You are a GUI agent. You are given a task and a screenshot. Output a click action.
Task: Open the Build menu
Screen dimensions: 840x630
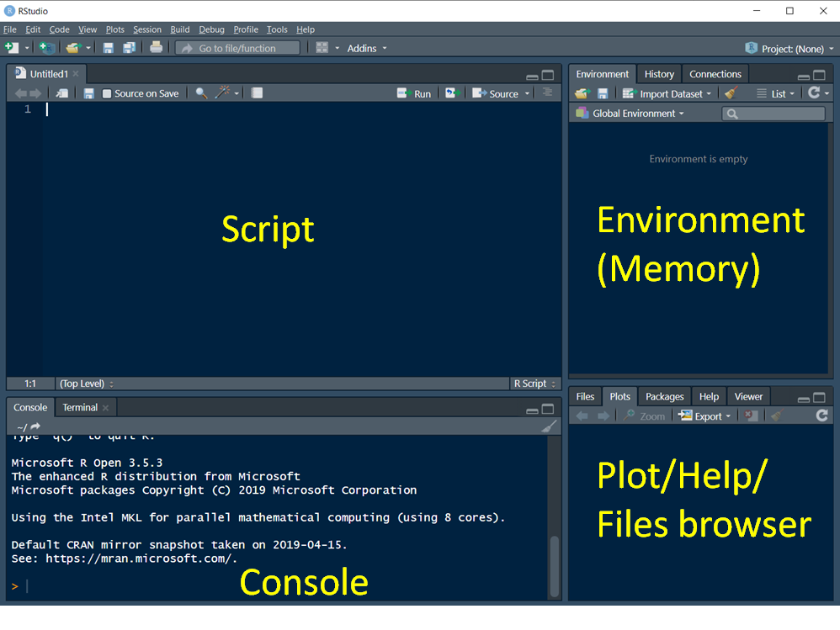click(x=180, y=29)
